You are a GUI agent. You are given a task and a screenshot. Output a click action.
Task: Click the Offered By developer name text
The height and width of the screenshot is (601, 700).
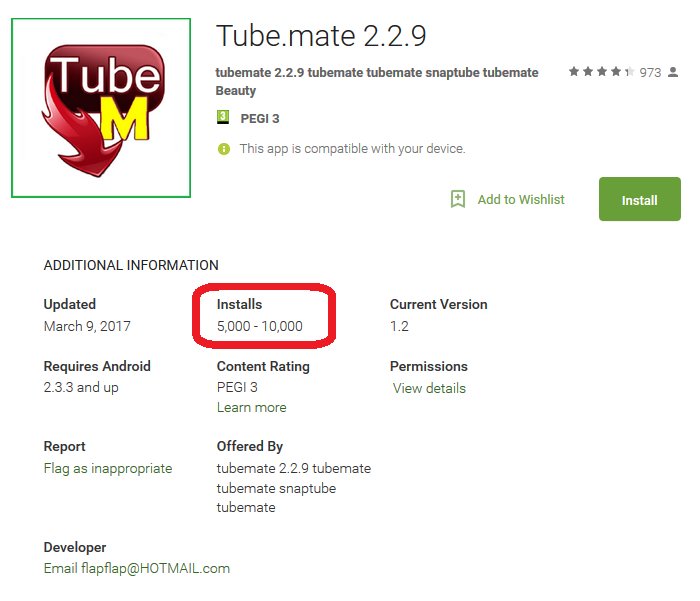[x=294, y=488]
